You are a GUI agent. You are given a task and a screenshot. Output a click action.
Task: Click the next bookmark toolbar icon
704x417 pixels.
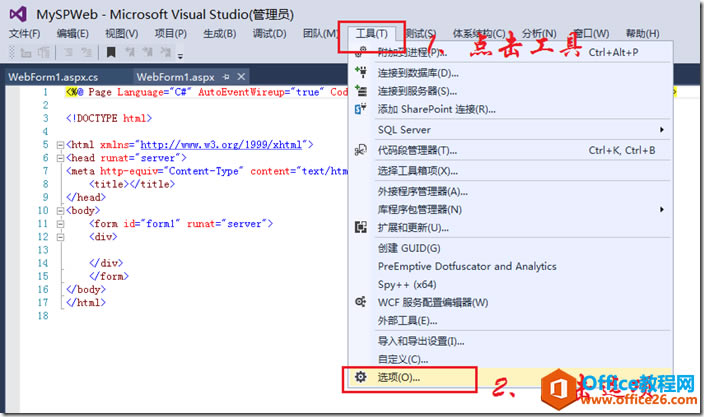tap(147, 52)
